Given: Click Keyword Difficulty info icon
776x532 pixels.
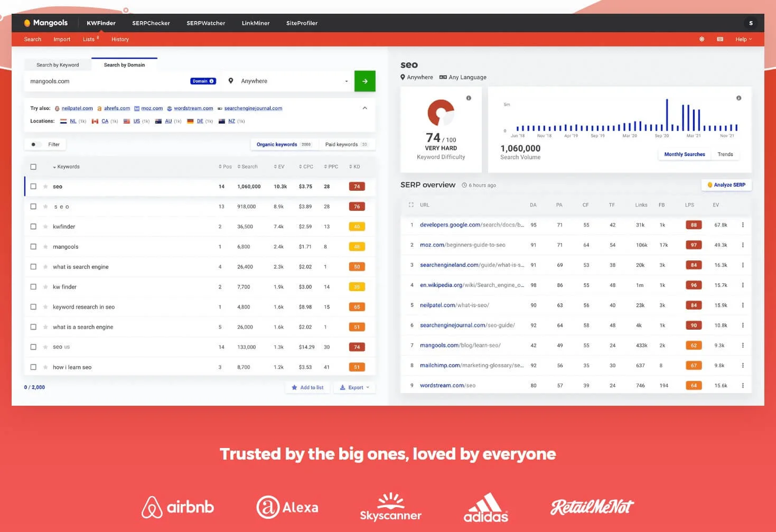Looking at the screenshot, I should click(469, 98).
